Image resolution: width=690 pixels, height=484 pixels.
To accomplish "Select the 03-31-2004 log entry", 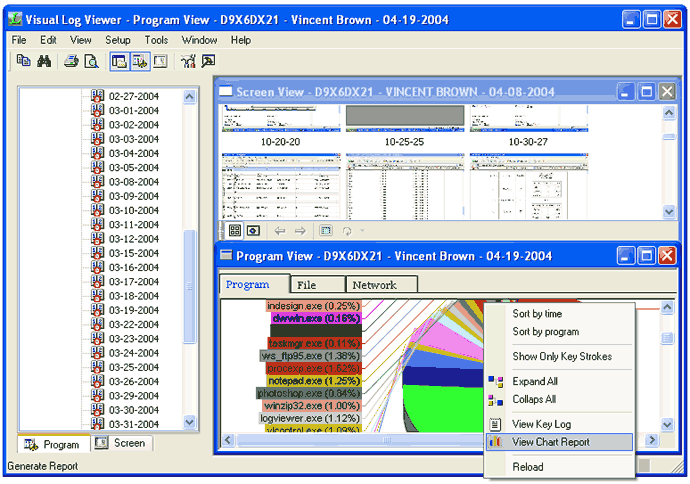I will [134, 424].
